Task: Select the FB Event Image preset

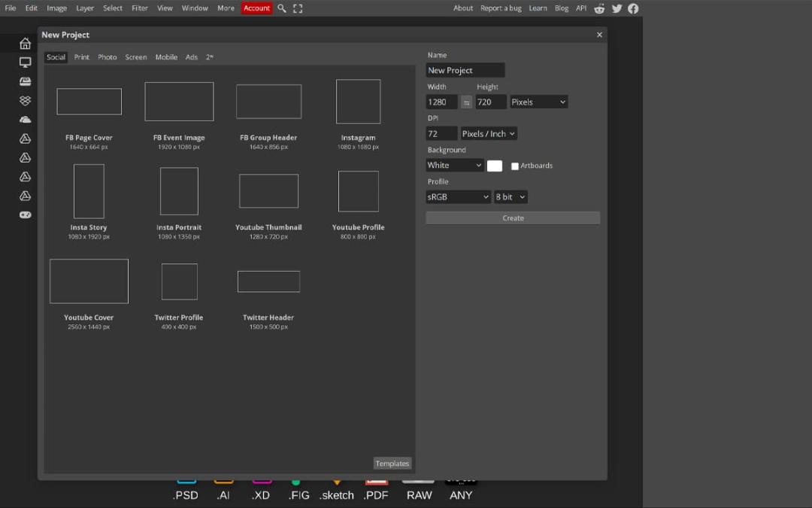Action: tap(179, 115)
